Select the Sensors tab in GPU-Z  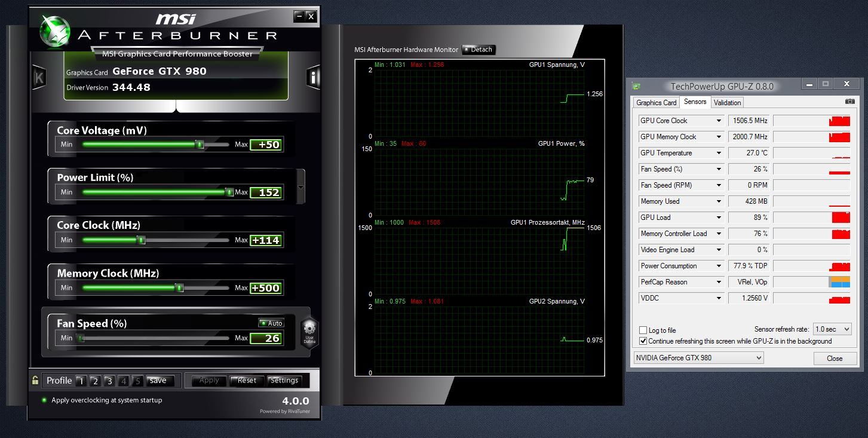(695, 102)
